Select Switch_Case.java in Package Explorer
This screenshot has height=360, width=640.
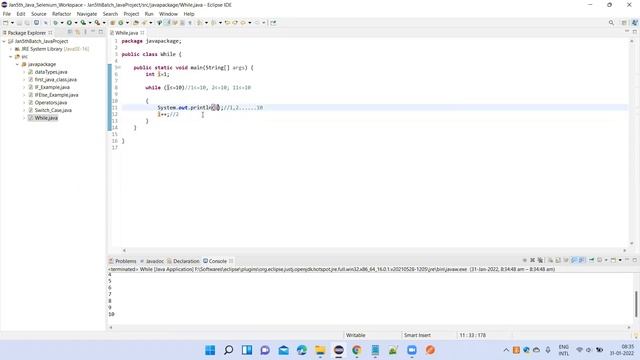tap(53, 110)
